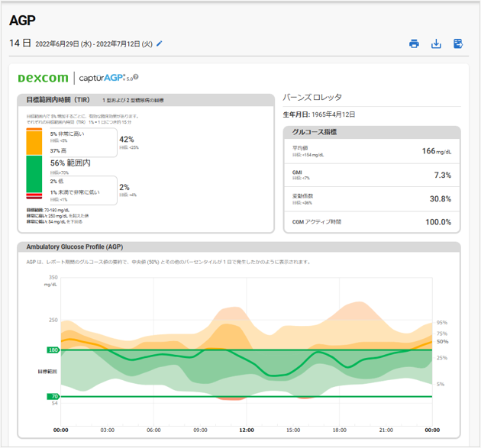Screen dimensions: 481x448
Task: Click the save/export report icon
Action: click(458, 44)
